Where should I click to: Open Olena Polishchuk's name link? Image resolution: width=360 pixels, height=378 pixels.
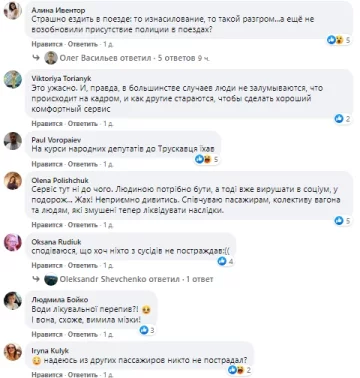point(60,181)
